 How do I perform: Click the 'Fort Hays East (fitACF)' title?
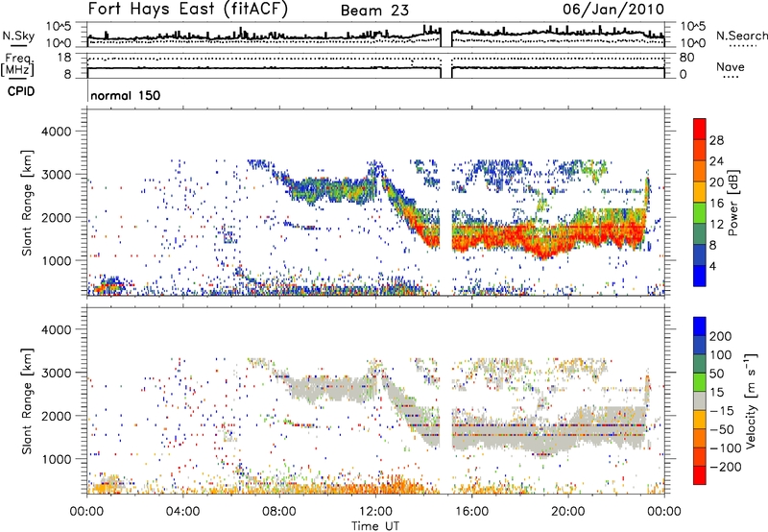pos(188,9)
